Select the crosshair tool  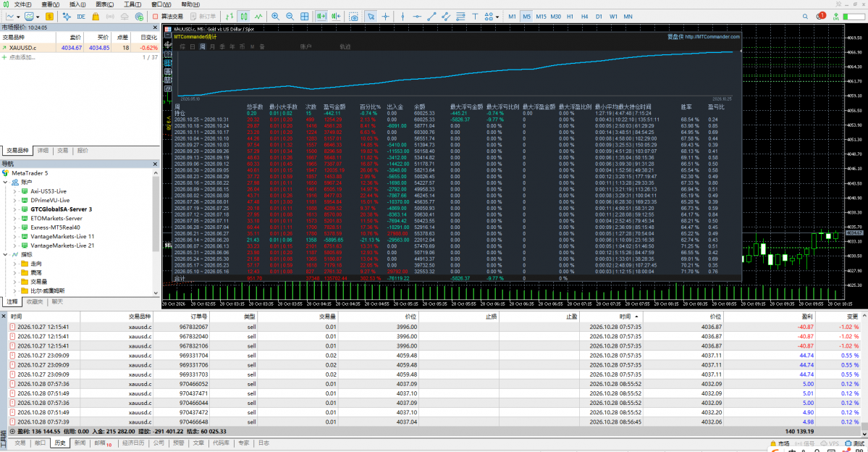[x=386, y=17]
